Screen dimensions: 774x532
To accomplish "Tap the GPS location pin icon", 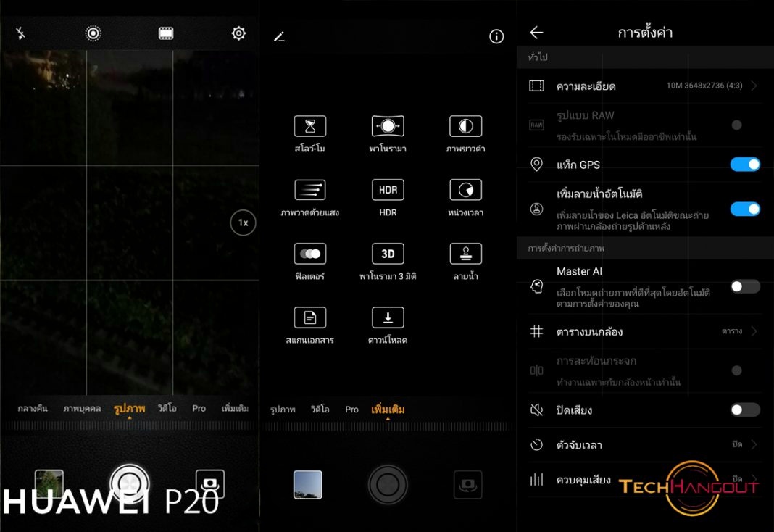I will (536, 165).
